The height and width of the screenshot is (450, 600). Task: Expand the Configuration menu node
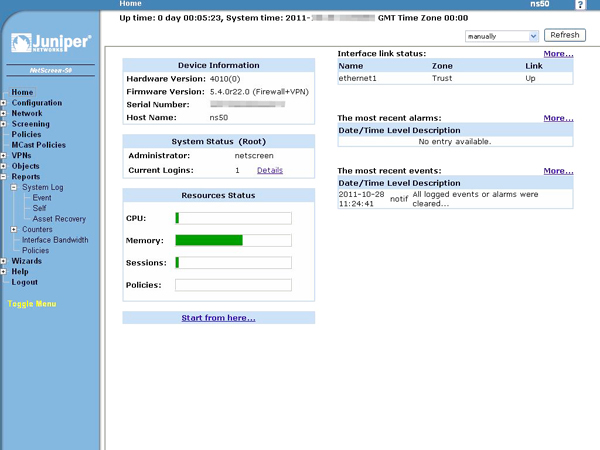3,103
